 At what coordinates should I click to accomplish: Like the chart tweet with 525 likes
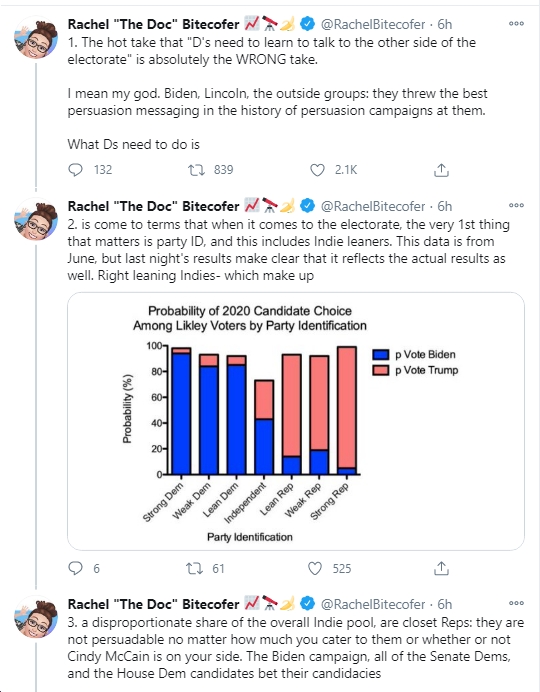[315, 568]
